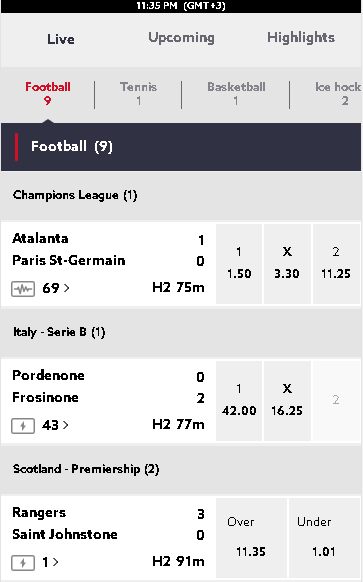Select the Ice hockey sport filter
This screenshot has width=363, height=582.
pyautogui.click(x=338, y=94)
